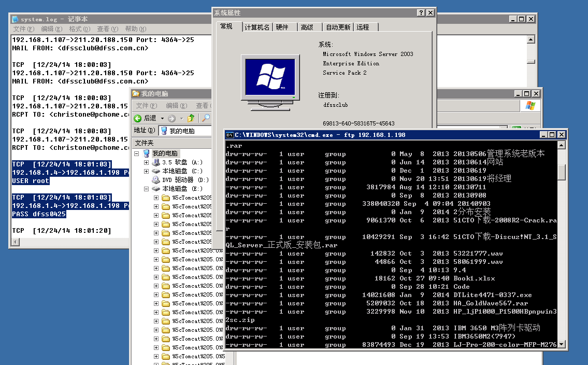Open the Forward button history dropdown arrow
588x365 pixels.
click(181, 118)
